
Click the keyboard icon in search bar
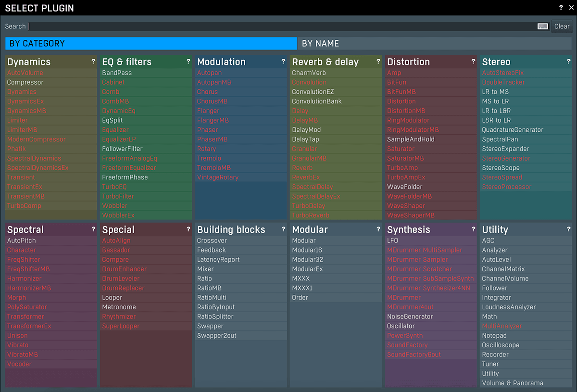point(542,26)
